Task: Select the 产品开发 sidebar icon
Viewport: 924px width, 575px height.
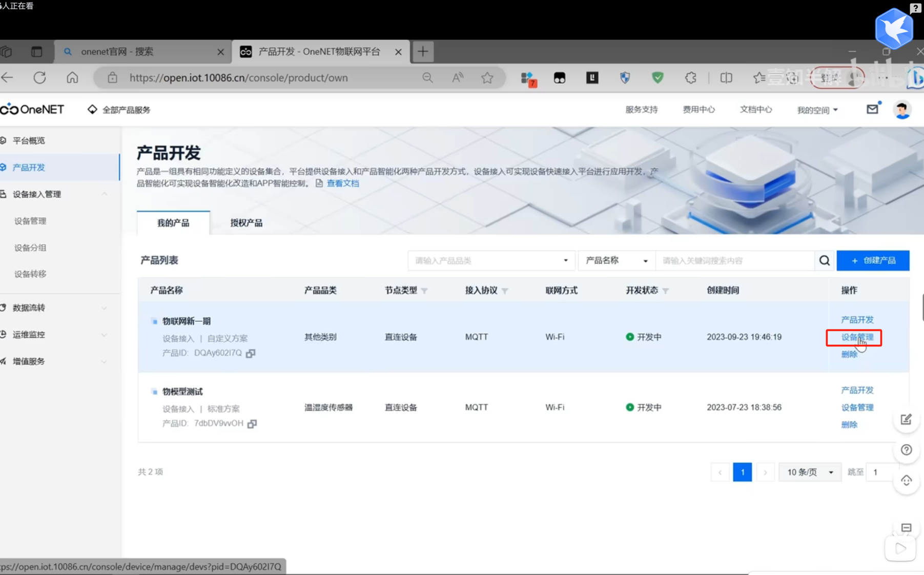Action: (5, 167)
